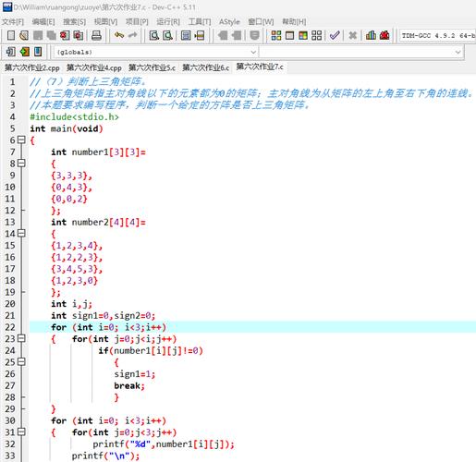This screenshot has height=462, width=476.
Task: Click the Delete Profiling Information red icon
Action: pos(384,35)
